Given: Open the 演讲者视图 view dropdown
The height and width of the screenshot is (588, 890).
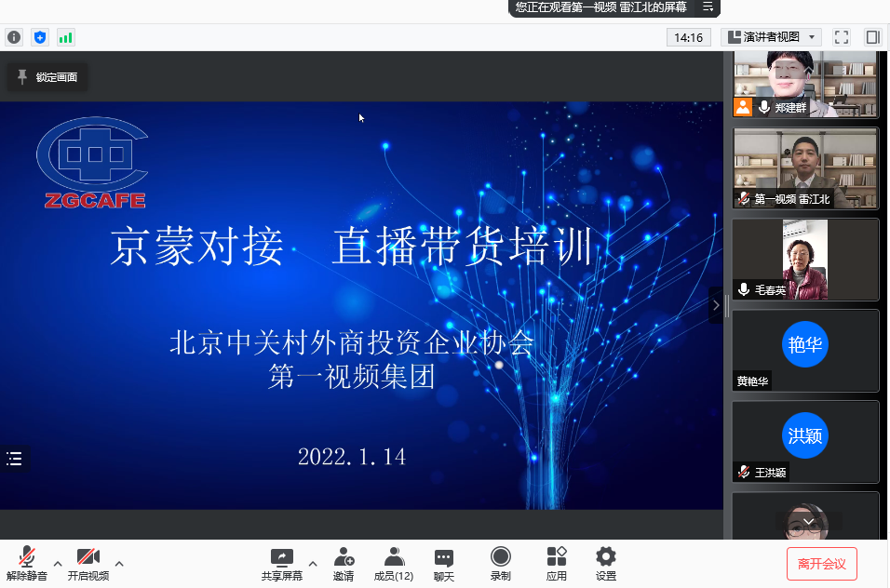Looking at the screenshot, I should 771,37.
